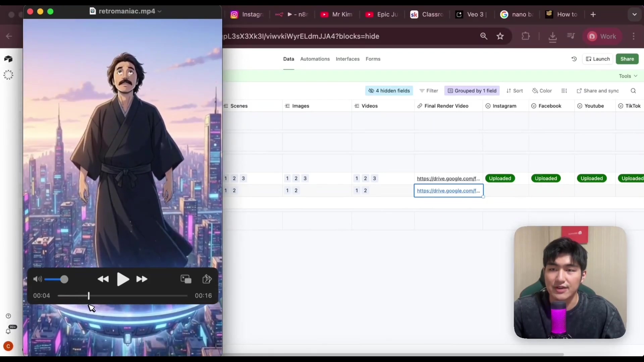This screenshot has width=644, height=362.
Task: Open the Interfaces tab
Action: (x=347, y=59)
